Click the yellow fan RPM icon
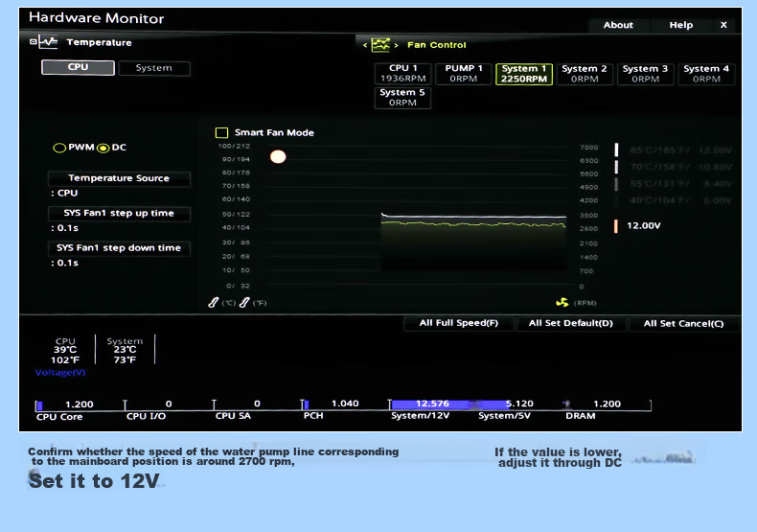Viewport: 757px width, 532px height. point(562,303)
